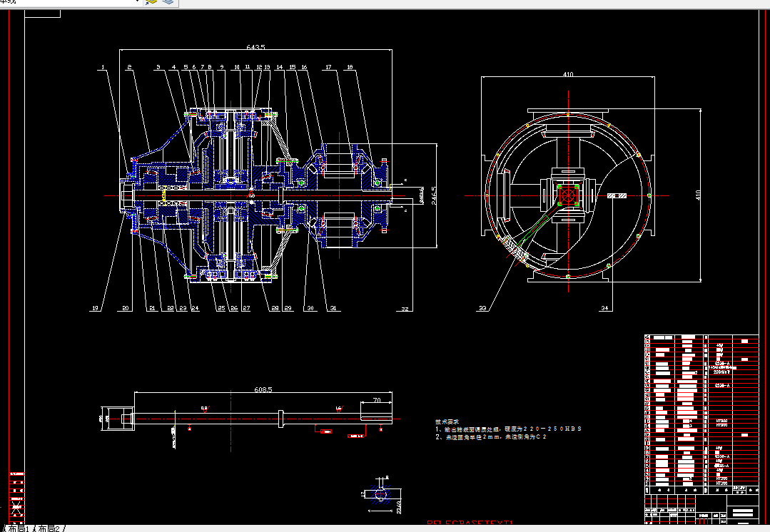Image resolution: width=770 pixels, height=532 pixels.
Task: Select part balloon number 31
Action: (x=333, y=308)
